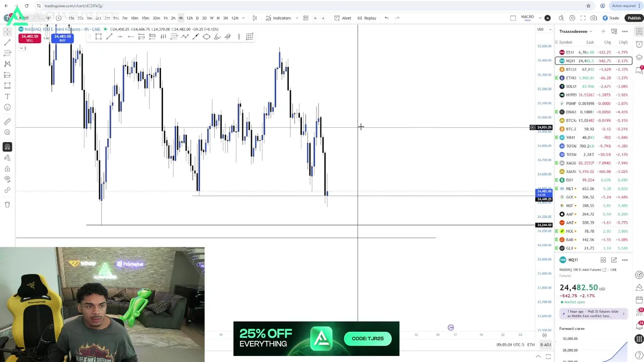Select the text tool in left toolbar
This screenshot has width=644, height=362.
(7, 96)
